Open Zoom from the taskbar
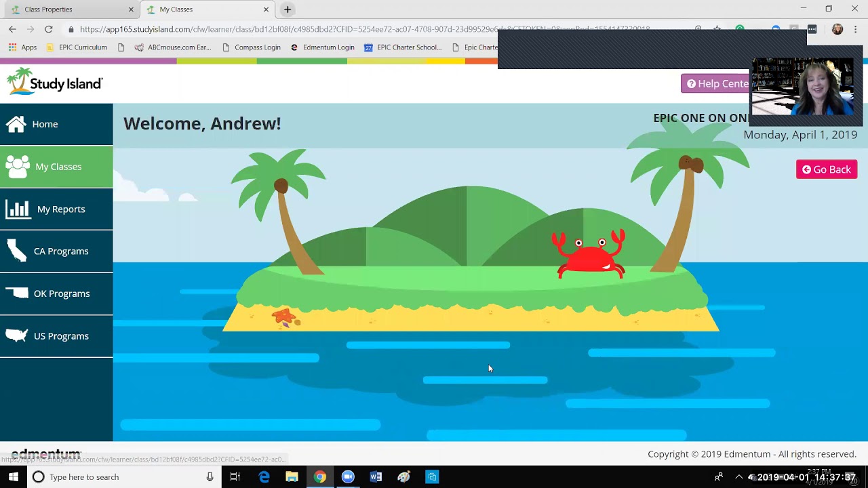Screen dimensions: 868x488 [348, 477]
